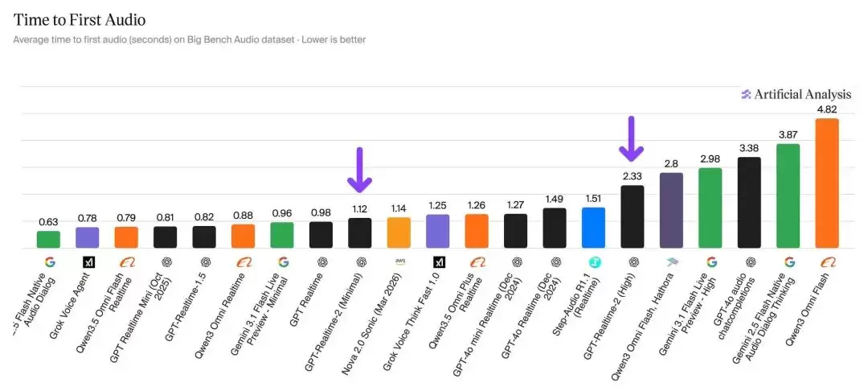Click the purple arrow above the 1.12 bar

pyautogui.click(x=360, y=170)
